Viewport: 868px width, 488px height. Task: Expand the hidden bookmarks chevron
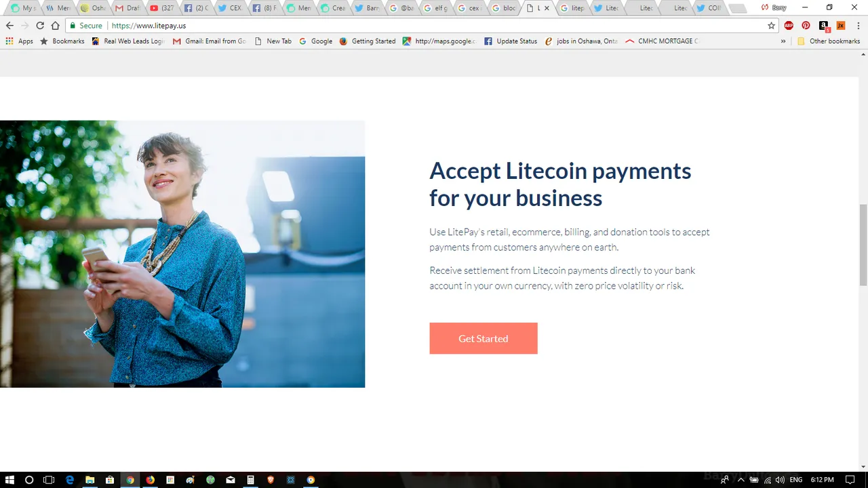click(x=783, y=41)
